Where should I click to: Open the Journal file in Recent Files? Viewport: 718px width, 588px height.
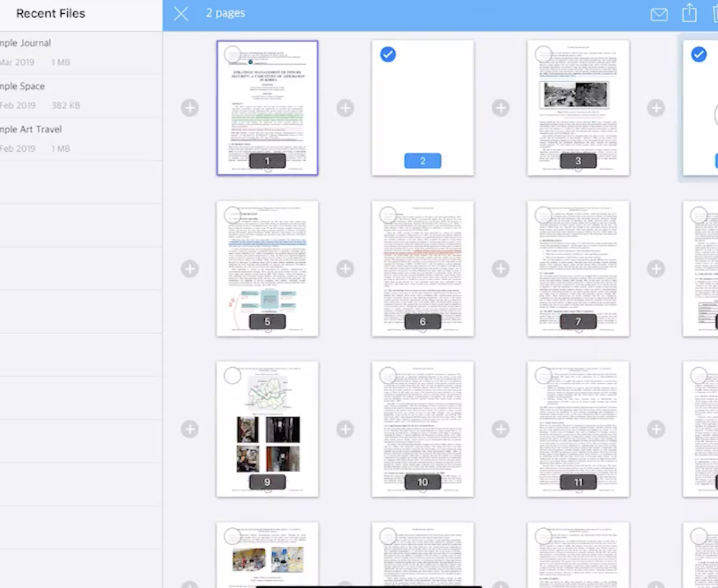[x=81, y=53]
